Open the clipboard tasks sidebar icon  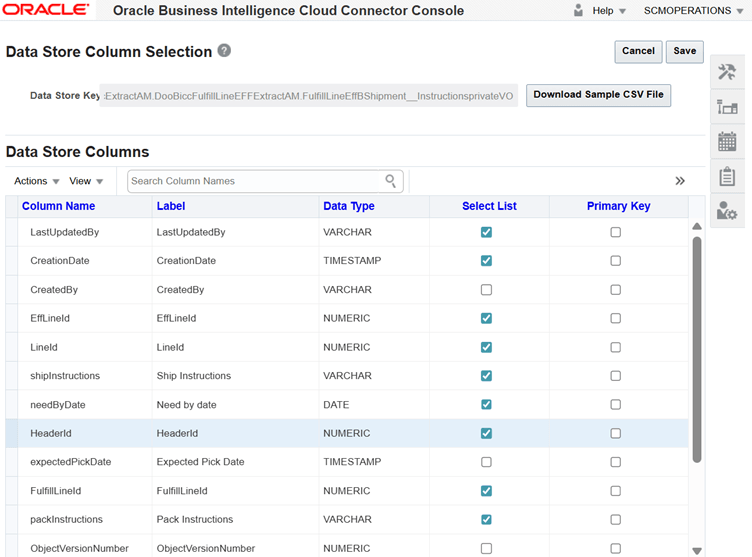[x=727, y=176]
